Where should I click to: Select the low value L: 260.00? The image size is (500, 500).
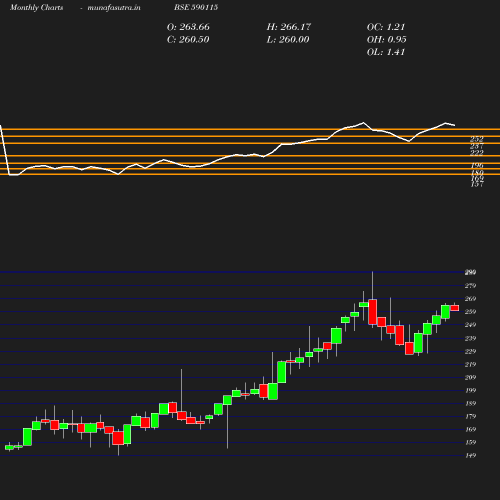(288, 40)
